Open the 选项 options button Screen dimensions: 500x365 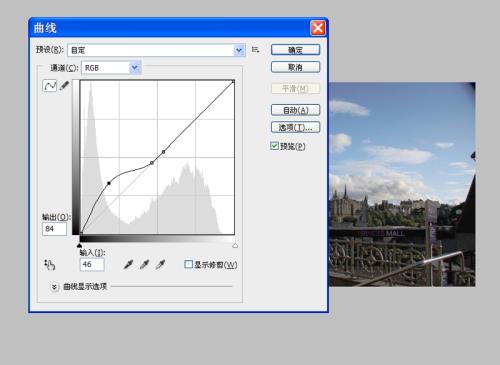point(295,127)
